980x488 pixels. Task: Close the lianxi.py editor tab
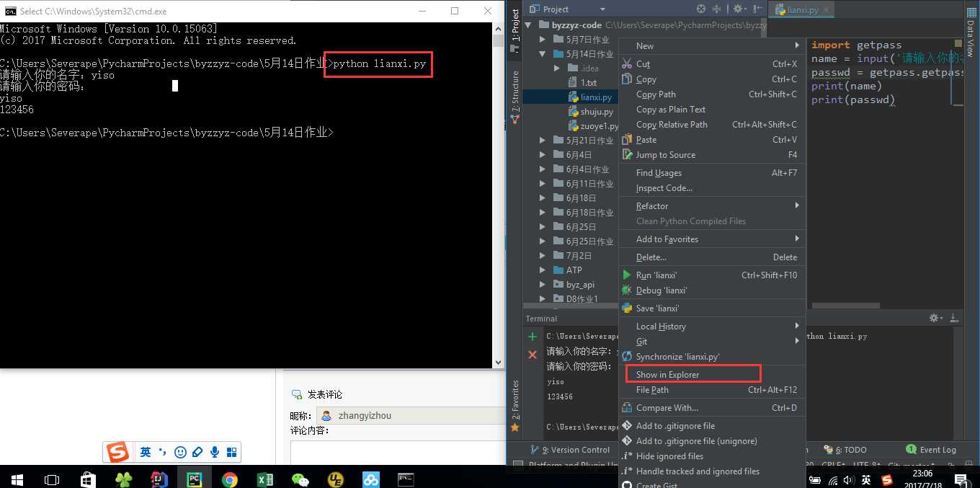(827, 10)
